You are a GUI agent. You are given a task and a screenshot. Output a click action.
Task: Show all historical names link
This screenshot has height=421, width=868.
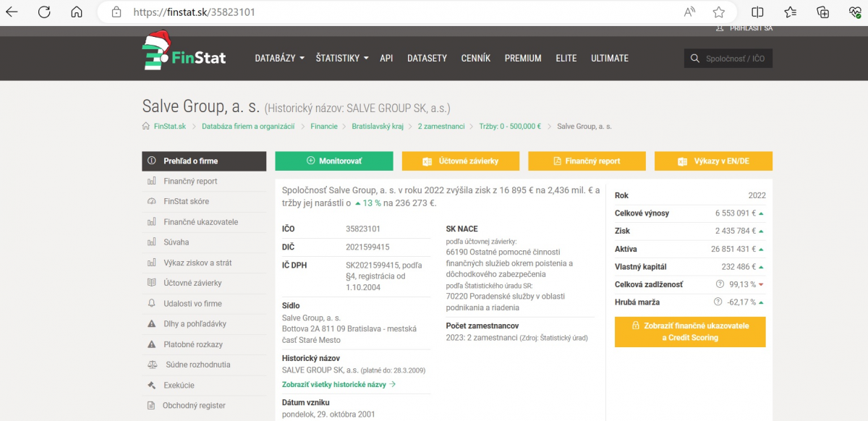[x=339, y=385]
